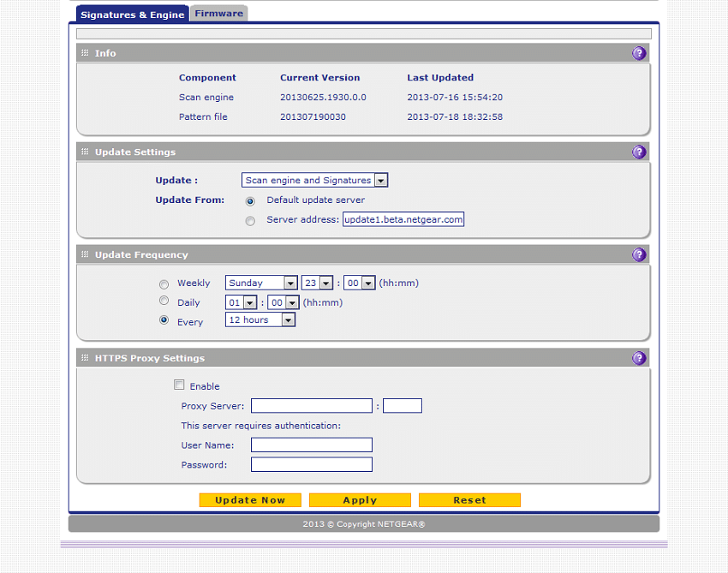Select the Server address radio button
728x573 pixels.
point(250,221)
